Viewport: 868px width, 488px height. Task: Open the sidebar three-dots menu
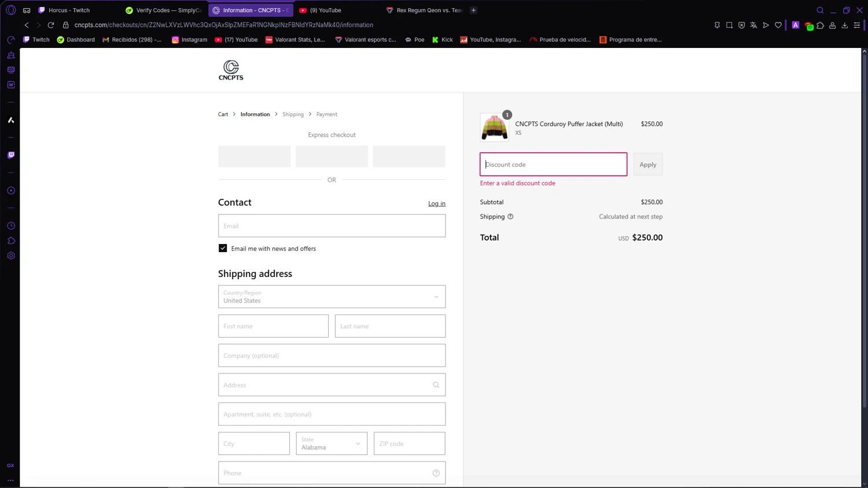pyautogui.click(x=10, y=480)
